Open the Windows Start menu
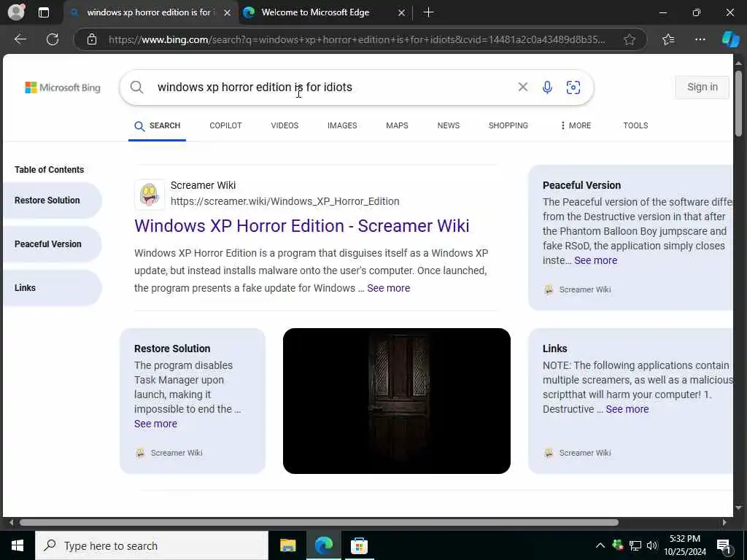Screen dimensions: 747x560 18,545
